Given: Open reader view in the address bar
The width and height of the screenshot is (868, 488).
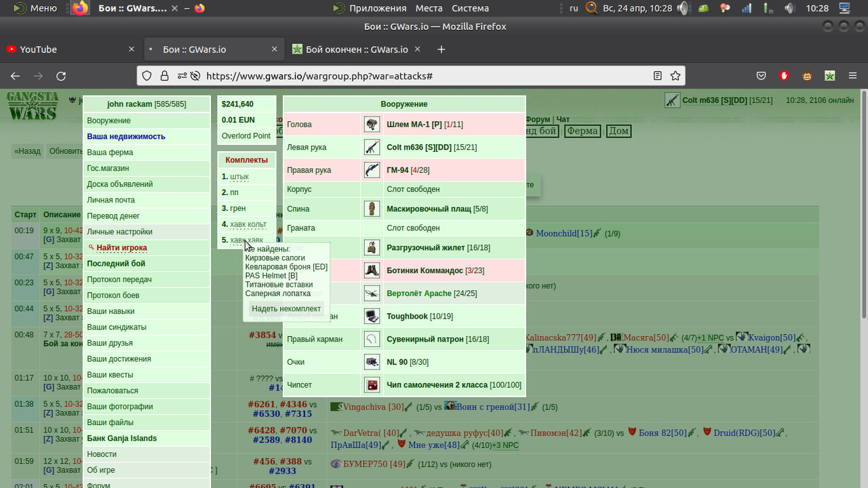Looking at the screenshot, I should click(657, 76).
